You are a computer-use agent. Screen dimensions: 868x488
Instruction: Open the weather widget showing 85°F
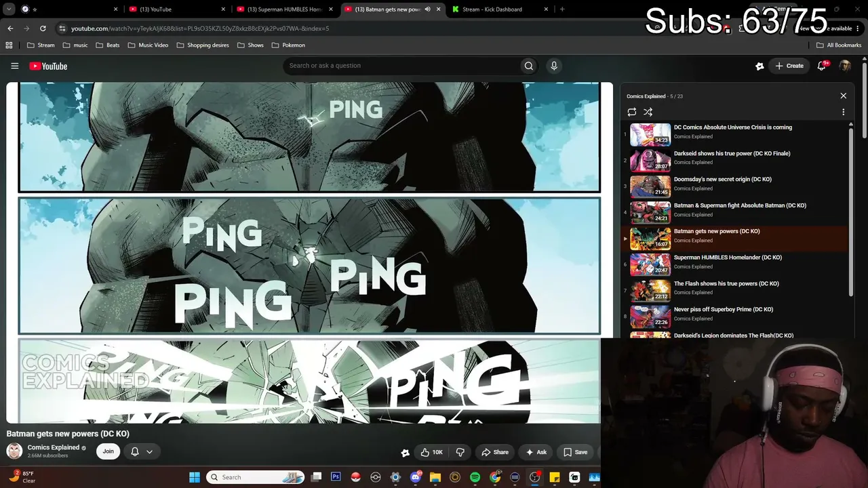[x=22, y=477]
